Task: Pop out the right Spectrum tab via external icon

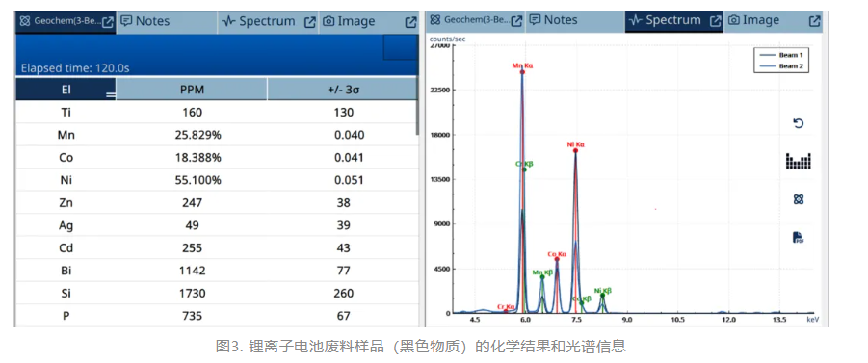Action: [716, 20]
